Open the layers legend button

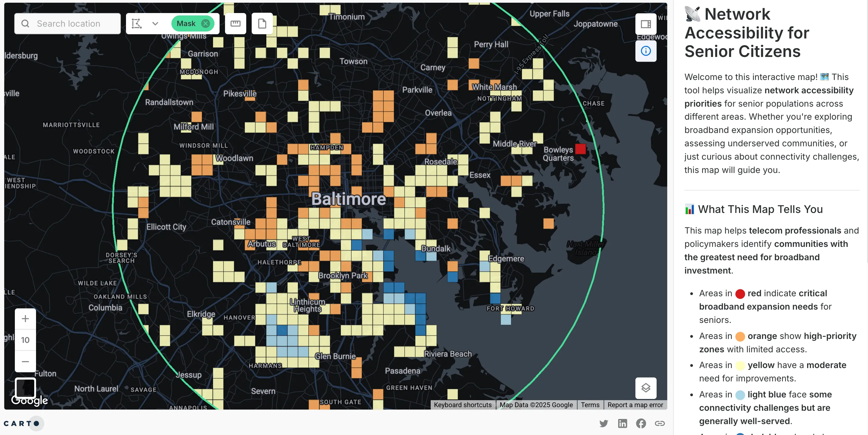pyautogui.click(x=645, y=388)
